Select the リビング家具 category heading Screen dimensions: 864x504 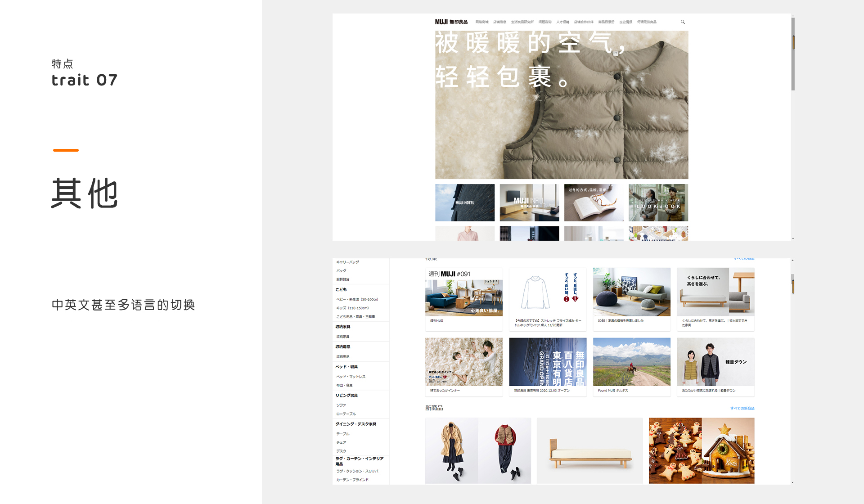coord(346,395)
